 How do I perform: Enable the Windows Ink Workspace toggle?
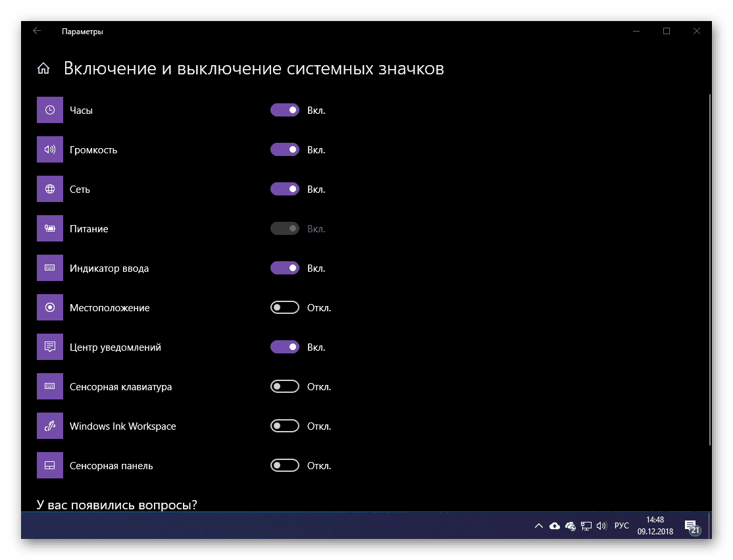(x=285, y=426)
